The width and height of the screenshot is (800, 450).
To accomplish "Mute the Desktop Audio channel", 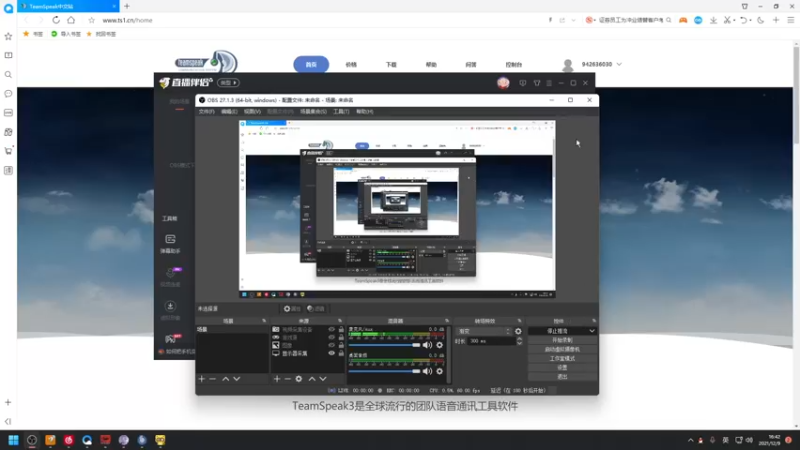I will (x=428, y=371).
